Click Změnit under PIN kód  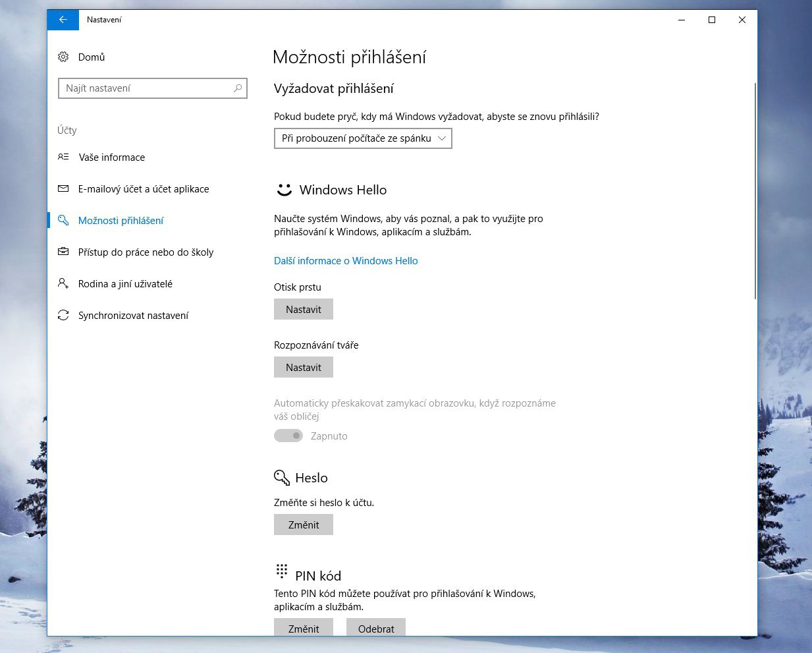[x=304, y=628]
